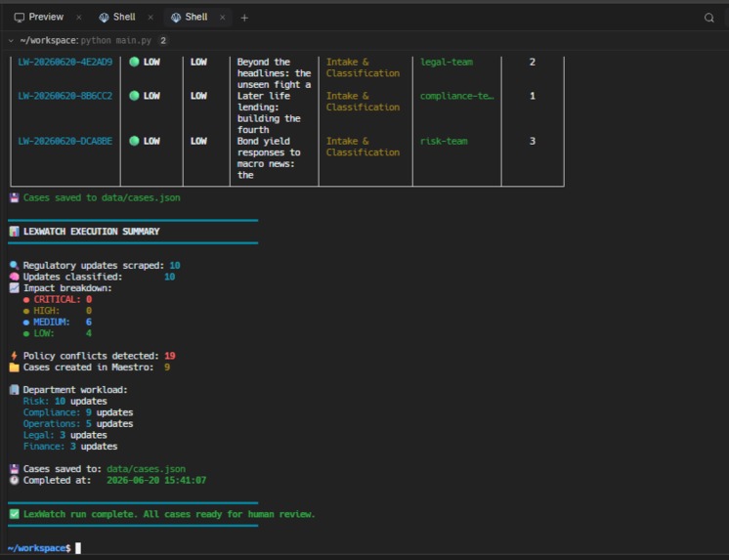Click 'Policy conflicts detected: 19' line
This screenshot has width=729, height=560.
tap(93, 356)
